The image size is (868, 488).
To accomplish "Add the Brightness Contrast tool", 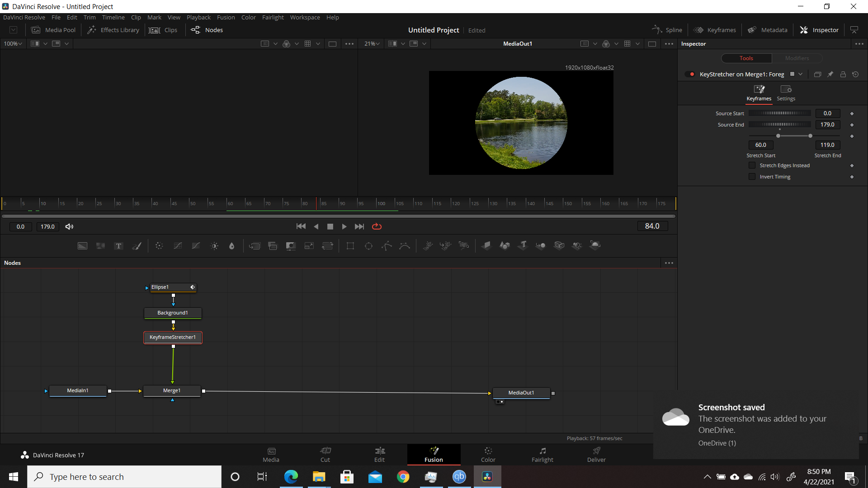I will pyautogui.click(x=214, y=246).
